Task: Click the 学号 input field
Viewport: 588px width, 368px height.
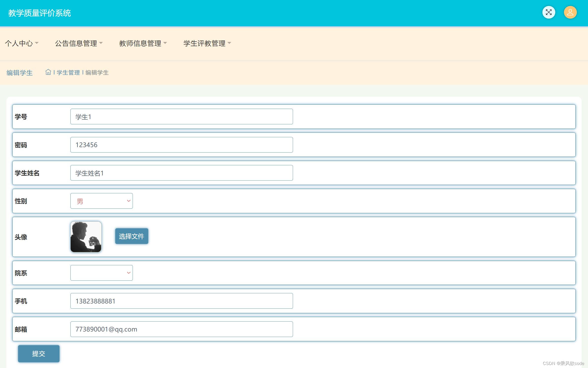Action: (x=181, y=117)
